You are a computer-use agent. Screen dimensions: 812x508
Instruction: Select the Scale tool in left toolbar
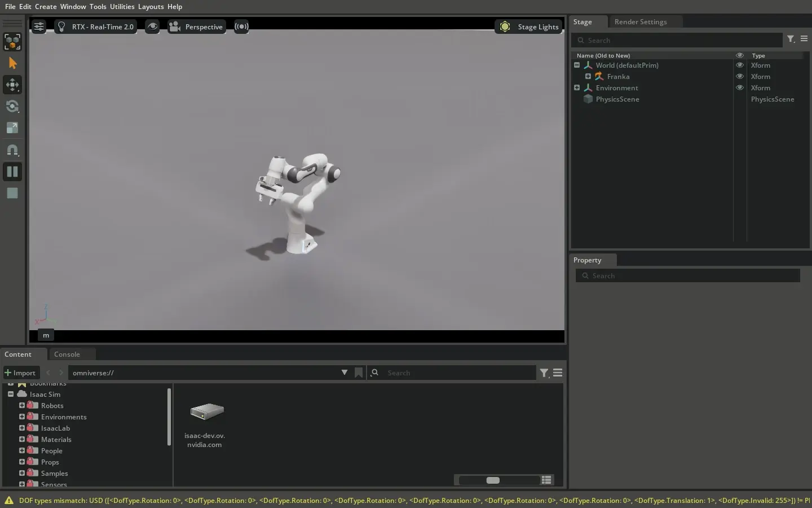point(12,128)
